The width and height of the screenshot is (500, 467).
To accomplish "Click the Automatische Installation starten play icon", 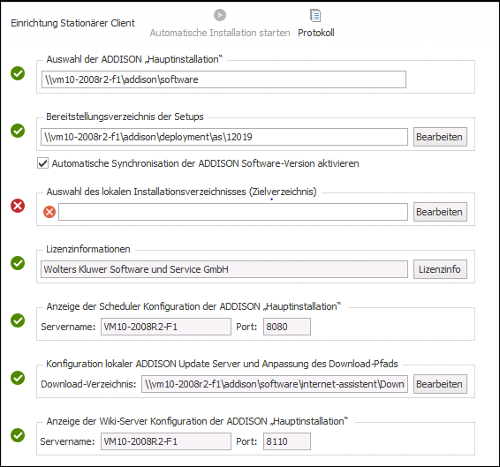I will click(220, 15).
